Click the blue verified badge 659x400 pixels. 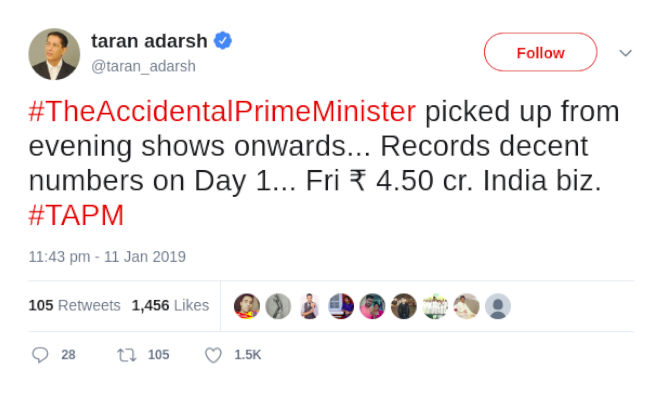pyautogui.click(x=224, y=41)
